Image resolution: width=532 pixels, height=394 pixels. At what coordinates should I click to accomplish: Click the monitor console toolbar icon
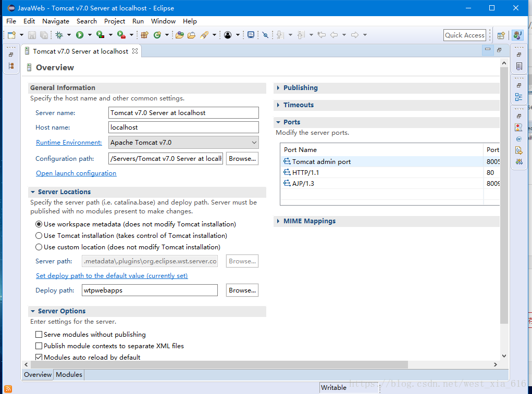(x=251, y=35)
